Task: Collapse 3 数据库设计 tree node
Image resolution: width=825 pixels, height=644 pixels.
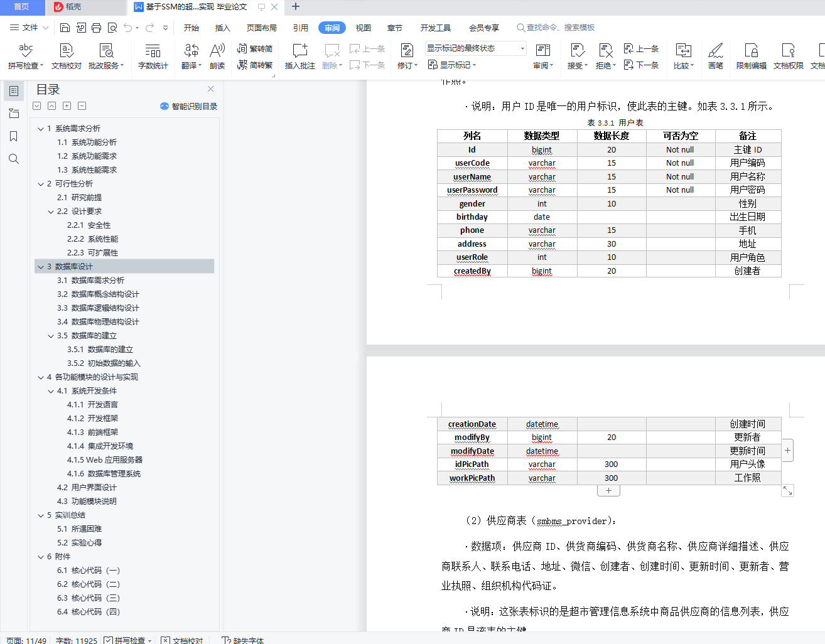Action: click(41, 267)
